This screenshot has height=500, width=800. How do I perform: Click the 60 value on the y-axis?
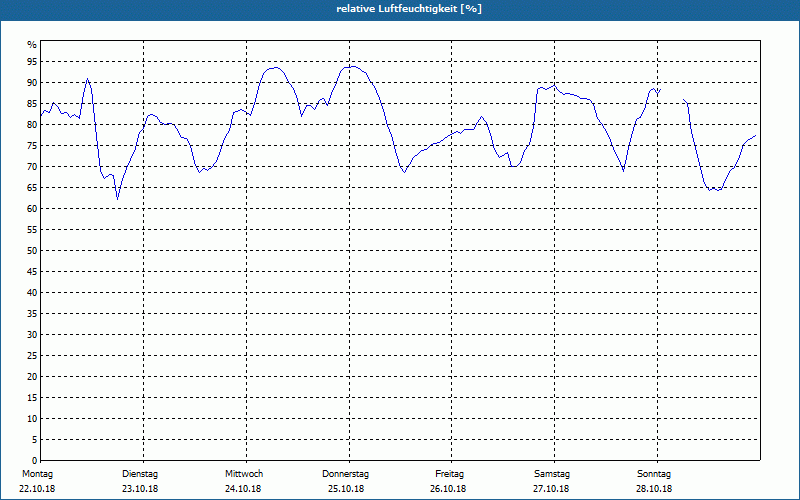[x=32, y=209]
